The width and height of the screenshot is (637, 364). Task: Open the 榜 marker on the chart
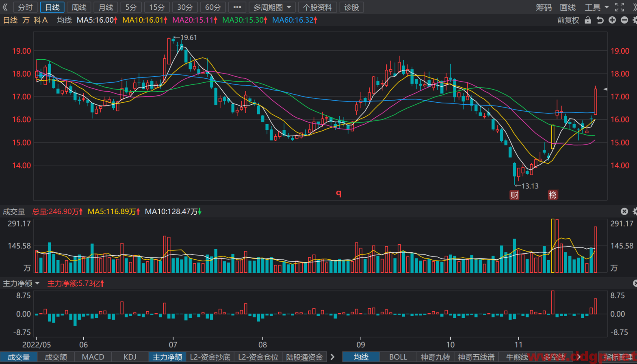(x=553, y=195)
